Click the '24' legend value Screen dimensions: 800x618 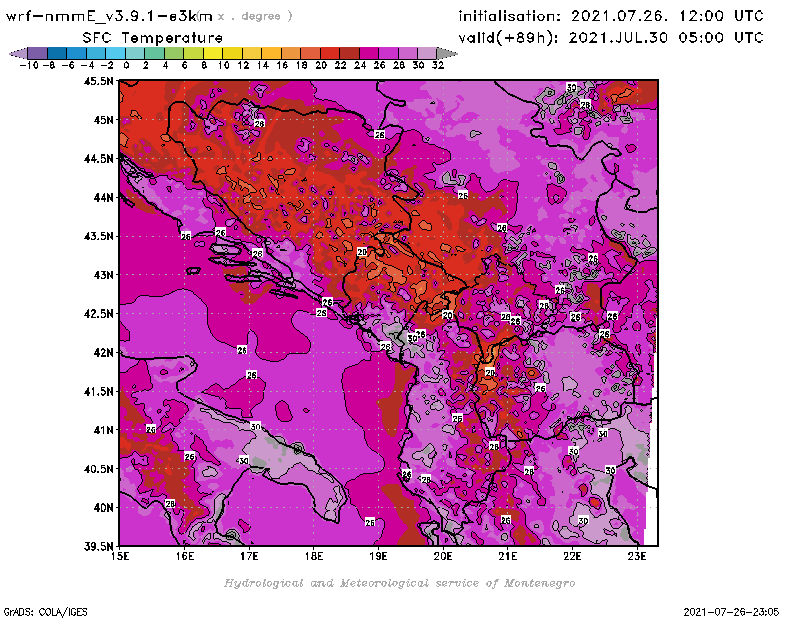pos(360,65)
